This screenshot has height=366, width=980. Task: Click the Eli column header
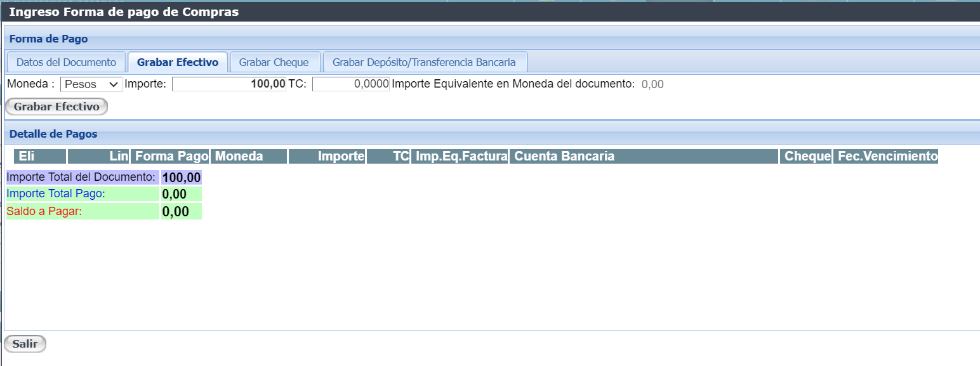[39, 156]
